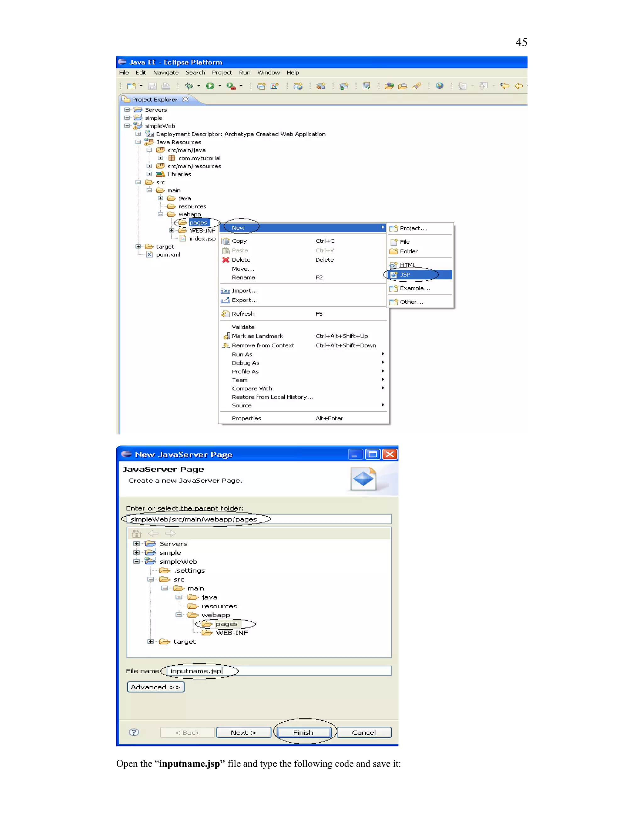Choose Import... in the context menu
Viewport: 644px width, 833px height.
coord(303,291)
